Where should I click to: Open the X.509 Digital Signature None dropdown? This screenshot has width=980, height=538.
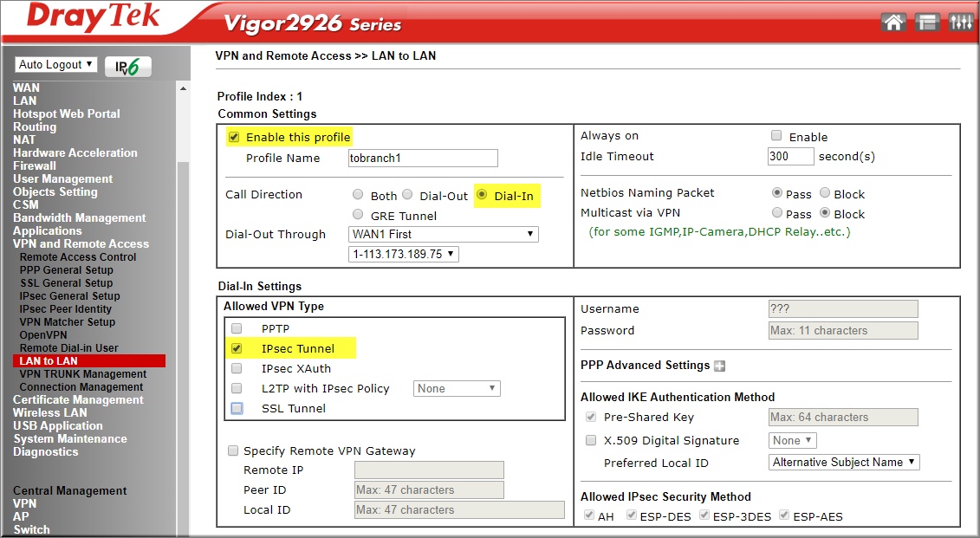pyautogui.click(x=793, y=440)
